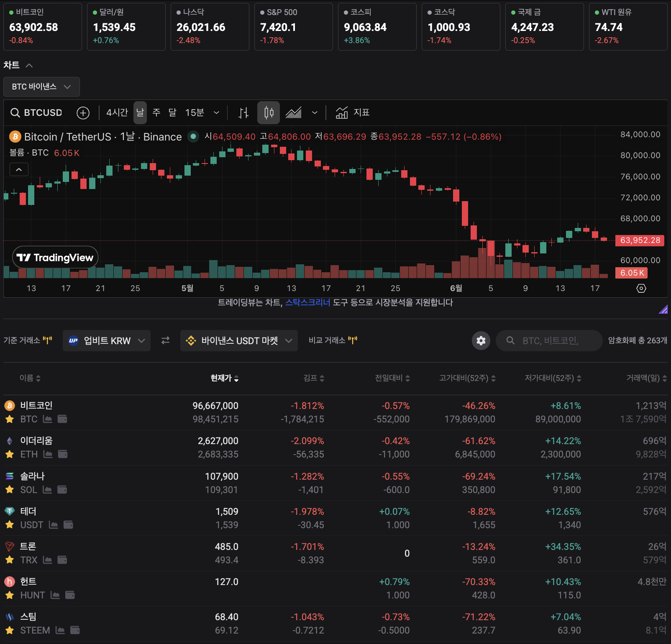Open the chart icon for ETH
The height and width of the screenshot is (644, 671).
(x=48, y=454)
